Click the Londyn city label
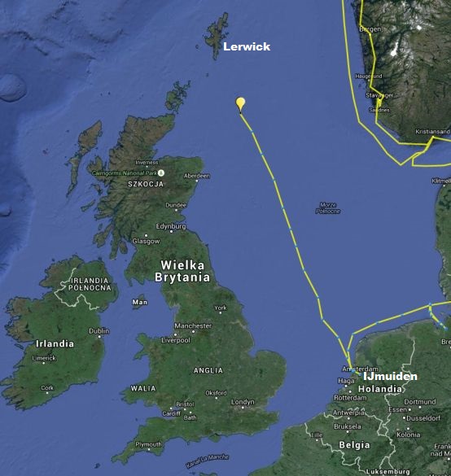Image resolution: width=451 pixels, height=476 pixels. pyautogui.click(x=243, y=402)
